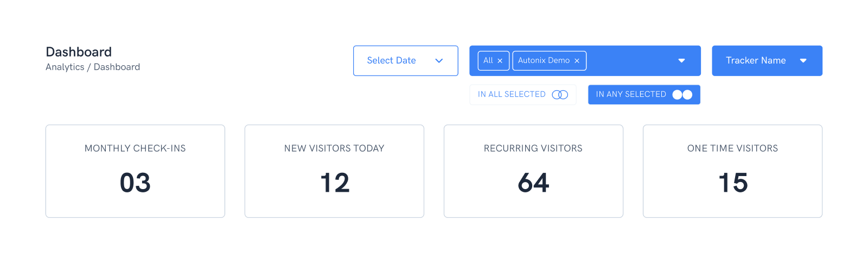The image size is (868, 263).
Task: Open the Monthly Check-ins card
Action: 135,171
